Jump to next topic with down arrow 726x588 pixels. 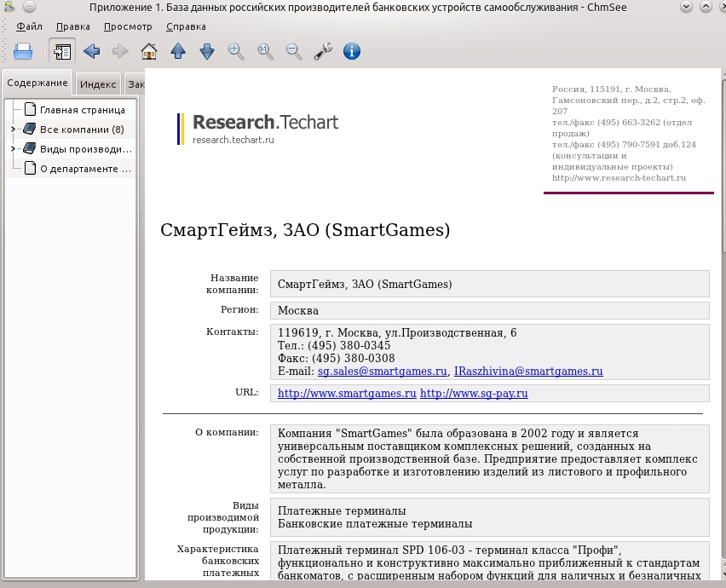207,51
